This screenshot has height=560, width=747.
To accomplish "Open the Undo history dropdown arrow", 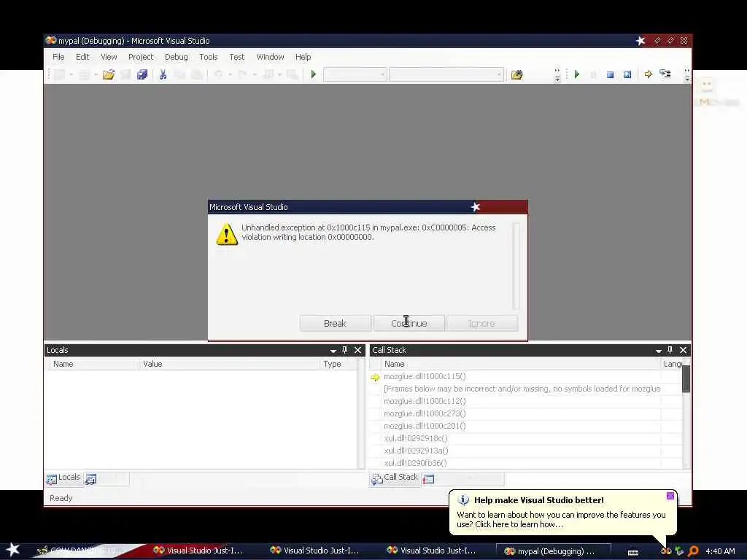I will point(230,75).
